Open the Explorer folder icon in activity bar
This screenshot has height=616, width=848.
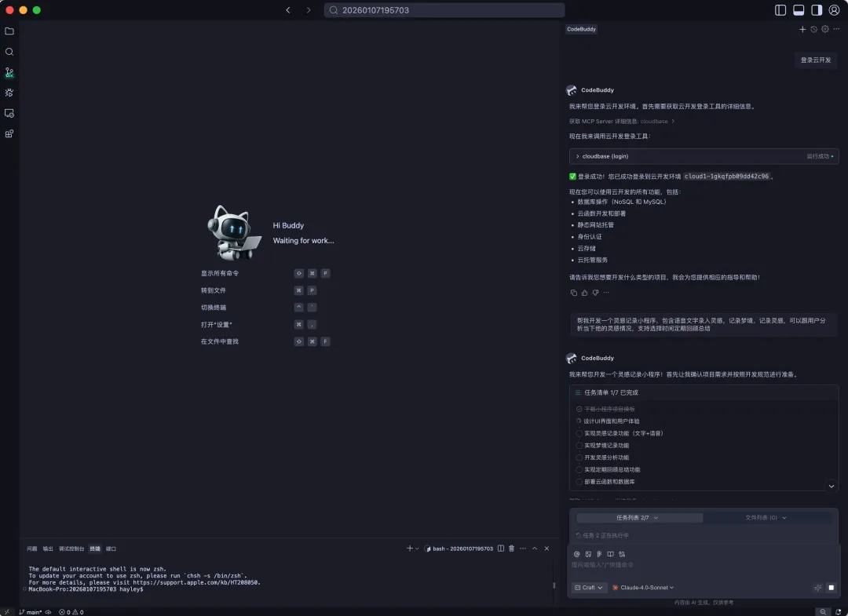9,31
